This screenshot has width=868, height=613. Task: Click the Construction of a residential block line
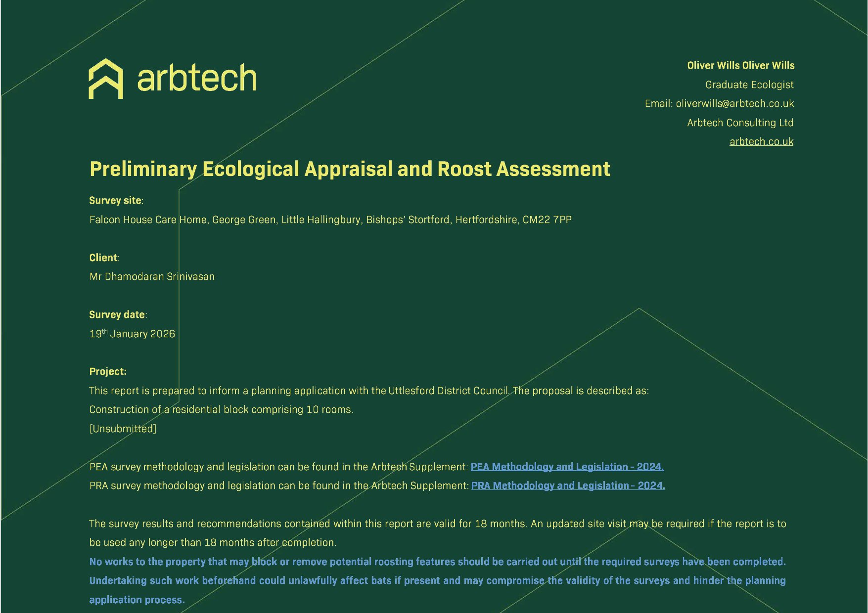point(221,410)
